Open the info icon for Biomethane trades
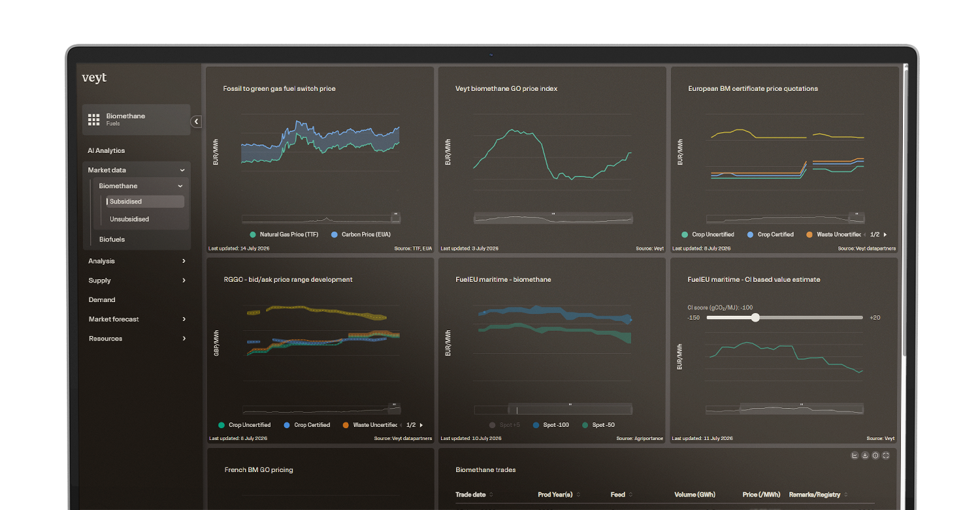The image size is (980, 510). coord(875,456)
